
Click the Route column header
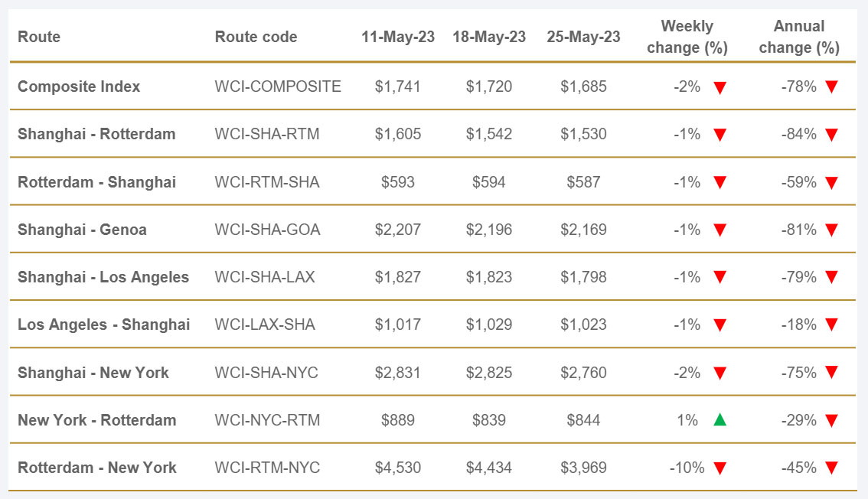click(39, 37)
